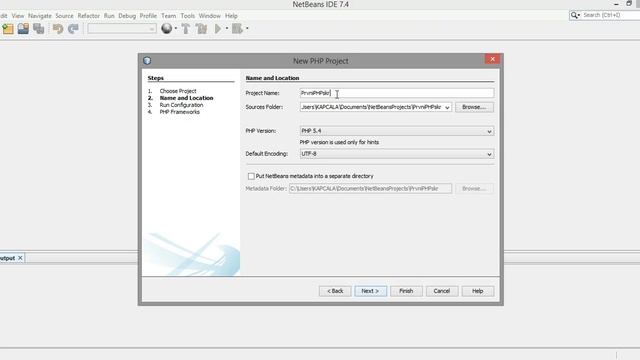
Task: Open the Debug Project dropdown arrow
Action: click(x=247, y=29)
